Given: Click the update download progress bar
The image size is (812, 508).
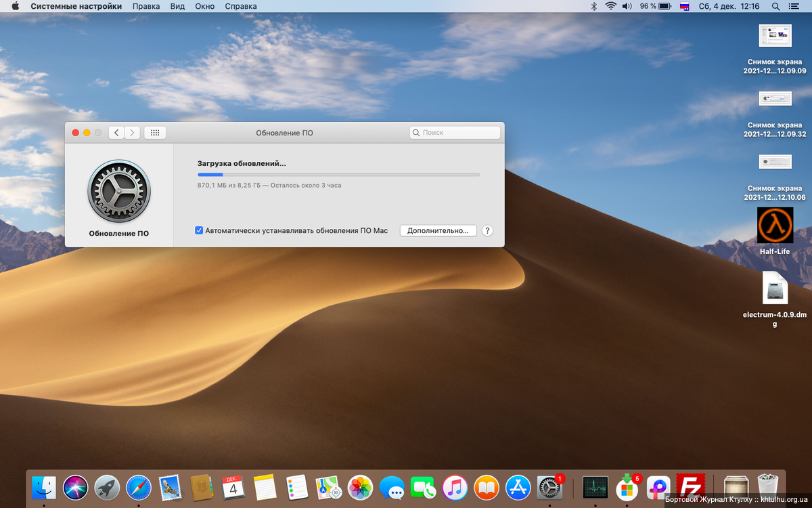Looking at the screenshot, I should (x=338, y=175).
